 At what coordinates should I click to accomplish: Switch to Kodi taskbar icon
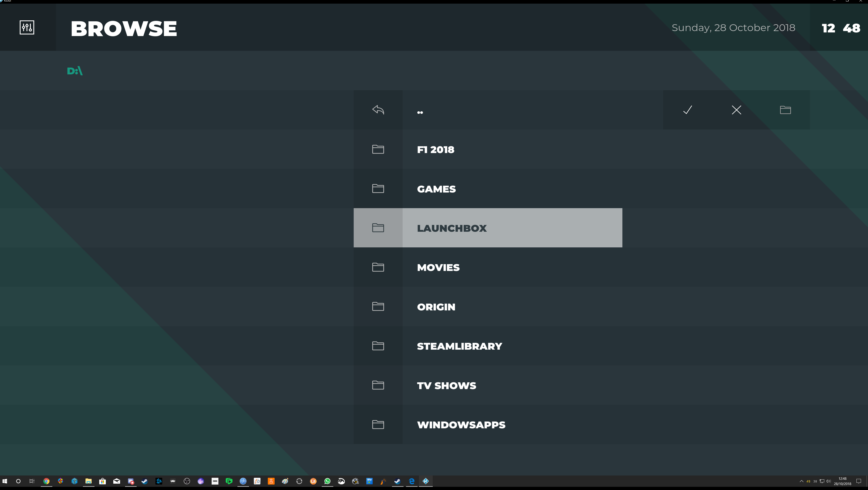click(426, 481)
